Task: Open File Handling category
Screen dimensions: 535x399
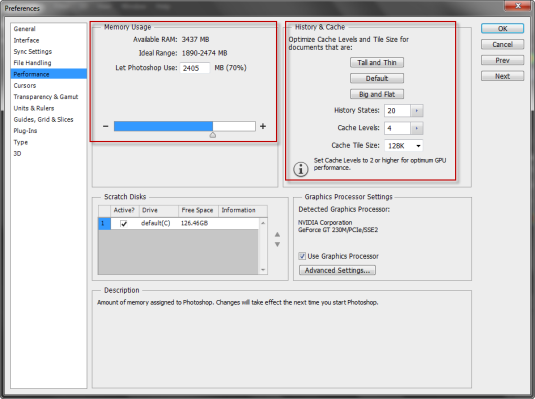Action: 32,63
